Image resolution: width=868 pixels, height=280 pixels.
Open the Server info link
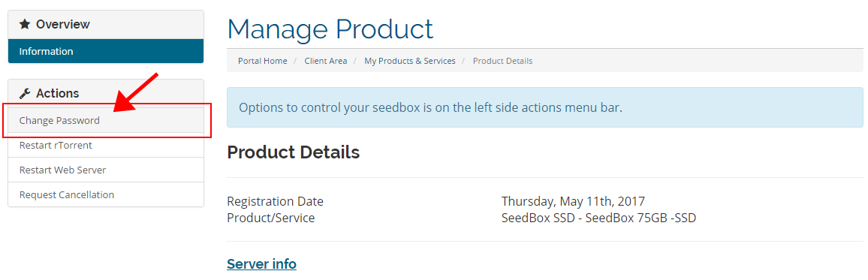coord(261,264)
